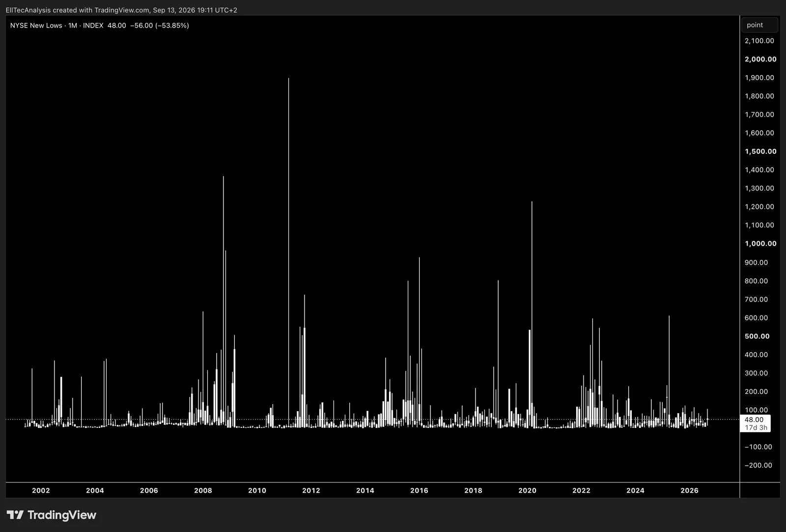Click the −100.00 price axis label

tap(758, 447)
